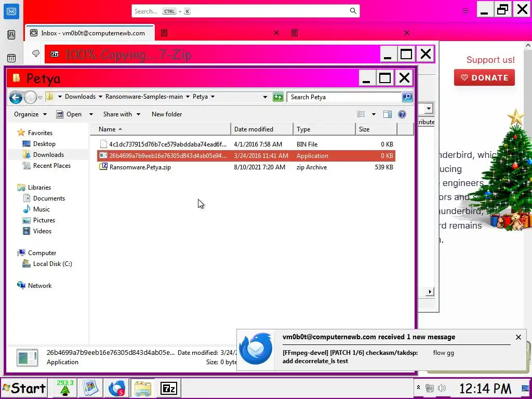The height and width of the screenshot is (399, 532).
Task: Select Network in the navigation pane
Action: coord(39,285)
